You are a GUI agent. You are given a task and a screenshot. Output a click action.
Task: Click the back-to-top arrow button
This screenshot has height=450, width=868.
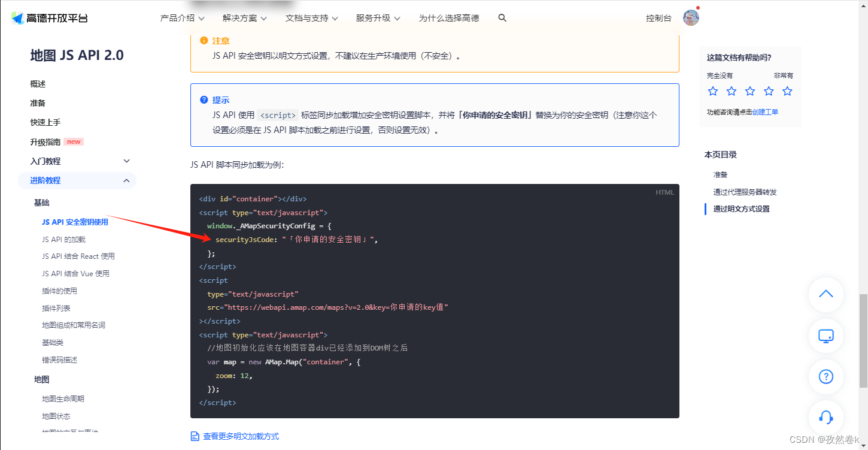[x=826, y=294]
